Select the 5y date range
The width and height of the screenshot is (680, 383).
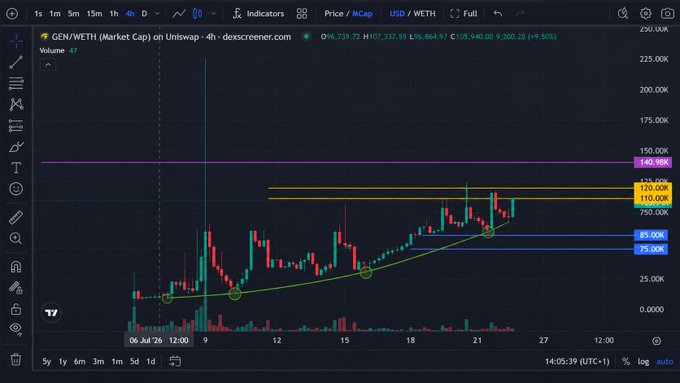(x=46, y=361)
